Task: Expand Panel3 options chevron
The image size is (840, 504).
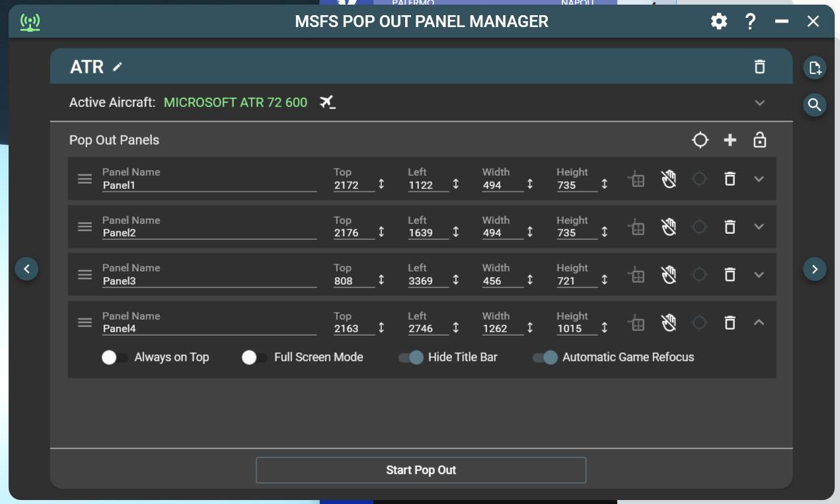Action: pyautogui.click(x=759, y=275)
